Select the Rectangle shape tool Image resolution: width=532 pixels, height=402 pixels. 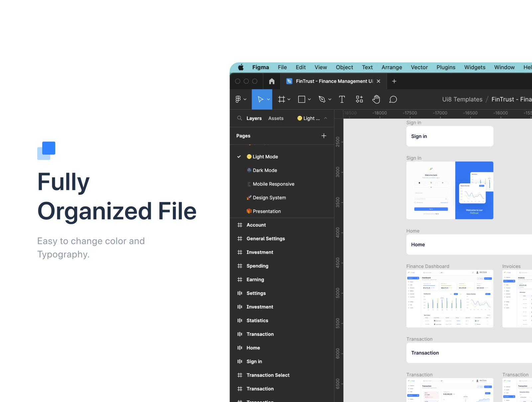[302, 99]
